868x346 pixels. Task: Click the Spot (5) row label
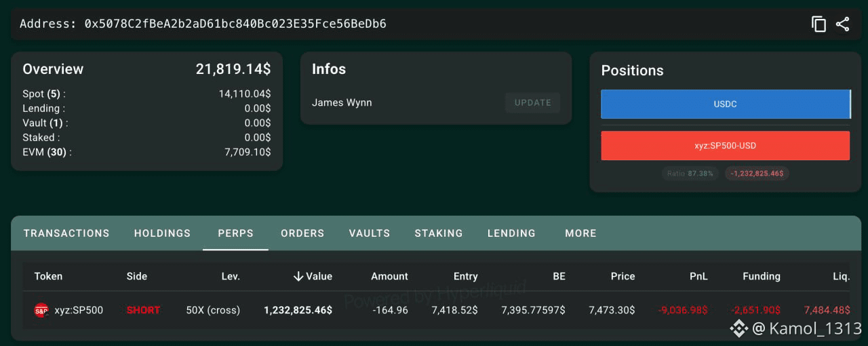click(x=44, y=94)
